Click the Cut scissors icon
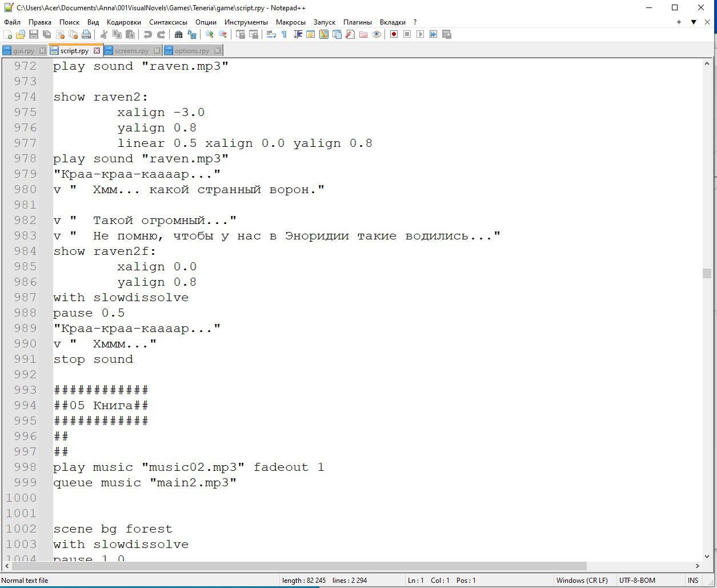This screenshot has height=588, width=717. click(x=104, y=34)
